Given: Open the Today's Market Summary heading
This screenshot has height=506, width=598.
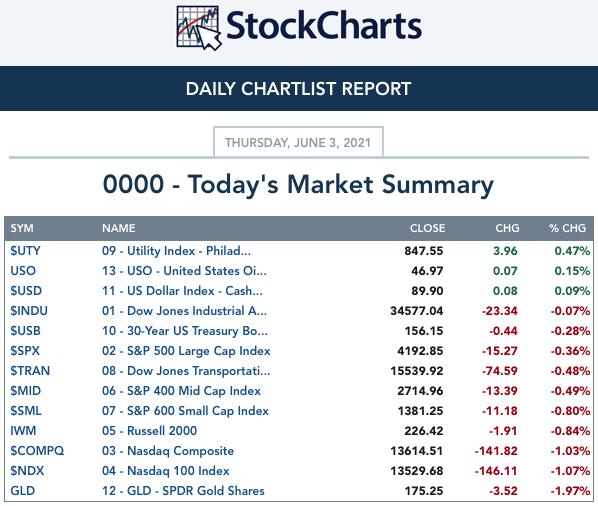Looking at the screenshot, I should [299, 185].
